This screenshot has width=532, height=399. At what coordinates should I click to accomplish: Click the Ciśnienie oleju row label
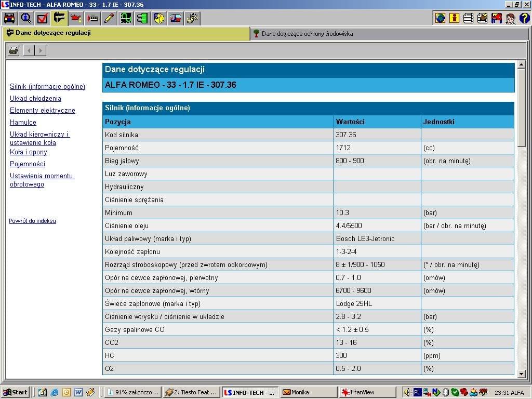pyautogui.click(x=127, y=226)
